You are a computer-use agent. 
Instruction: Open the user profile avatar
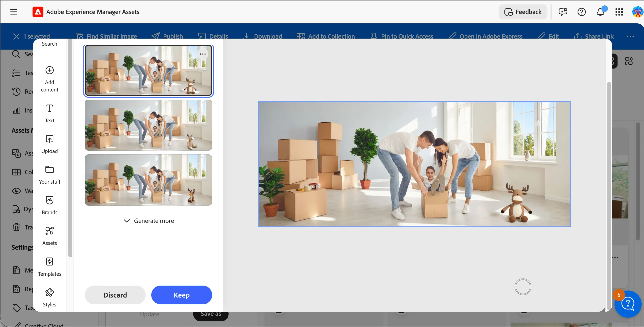(637, 12)
